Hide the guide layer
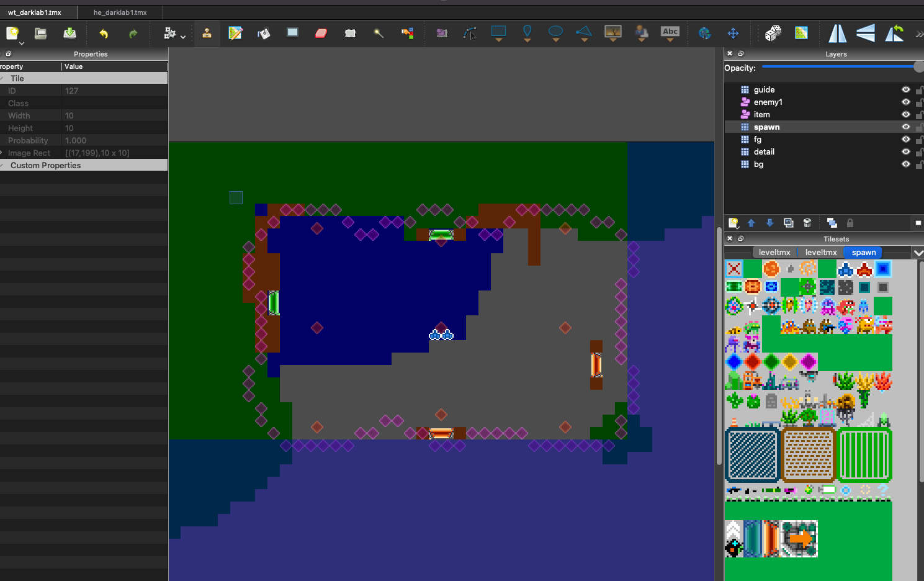Screen dimensions: 924x581 [x=905, y=90]
